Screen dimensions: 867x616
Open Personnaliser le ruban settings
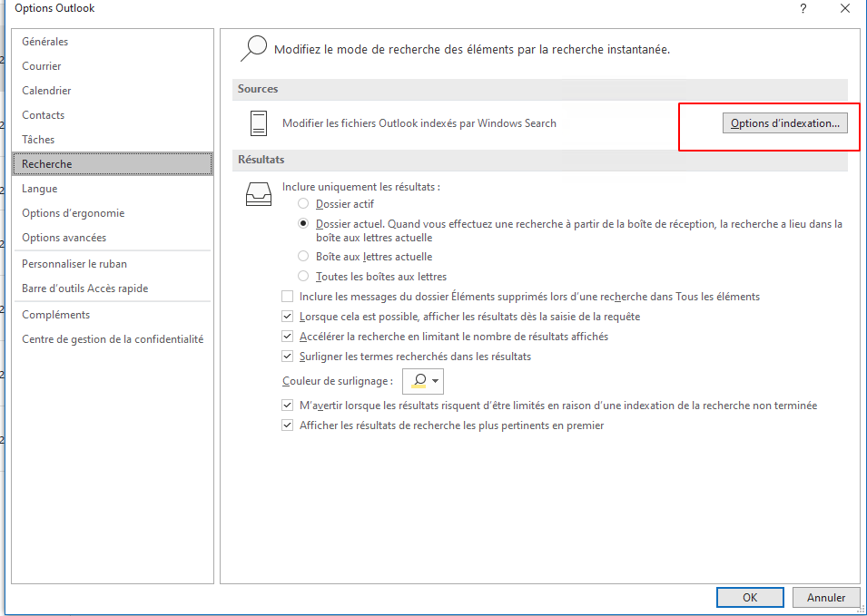point(74,264)
